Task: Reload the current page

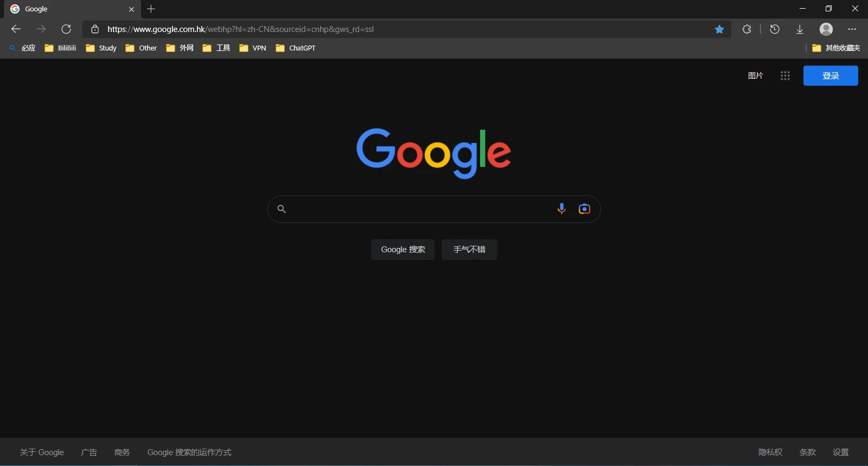Action: pos(66,29)
